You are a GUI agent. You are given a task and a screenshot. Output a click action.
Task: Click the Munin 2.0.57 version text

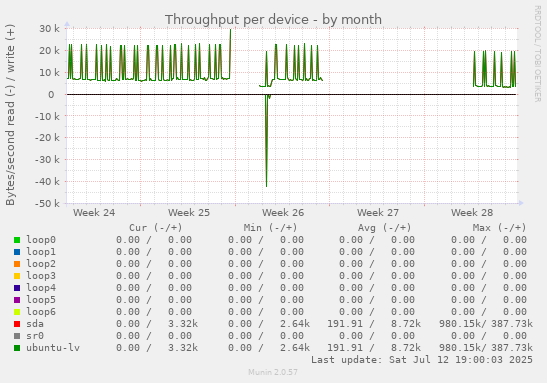(x=273, y=372)
